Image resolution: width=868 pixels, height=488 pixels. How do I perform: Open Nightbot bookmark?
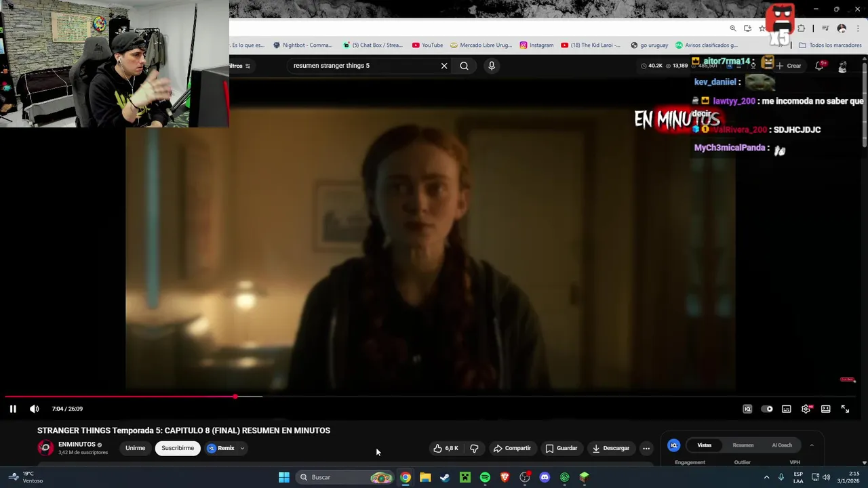(x=302, y=45)
